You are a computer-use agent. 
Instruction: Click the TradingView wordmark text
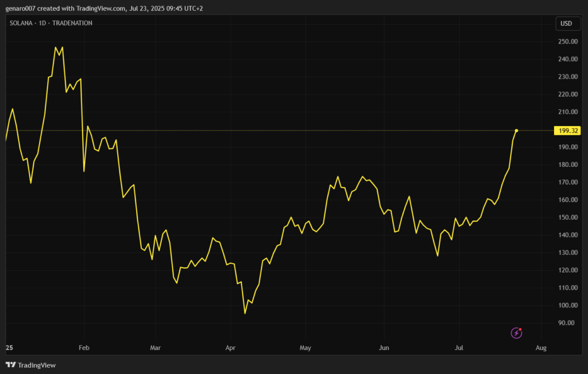(37, 365)
